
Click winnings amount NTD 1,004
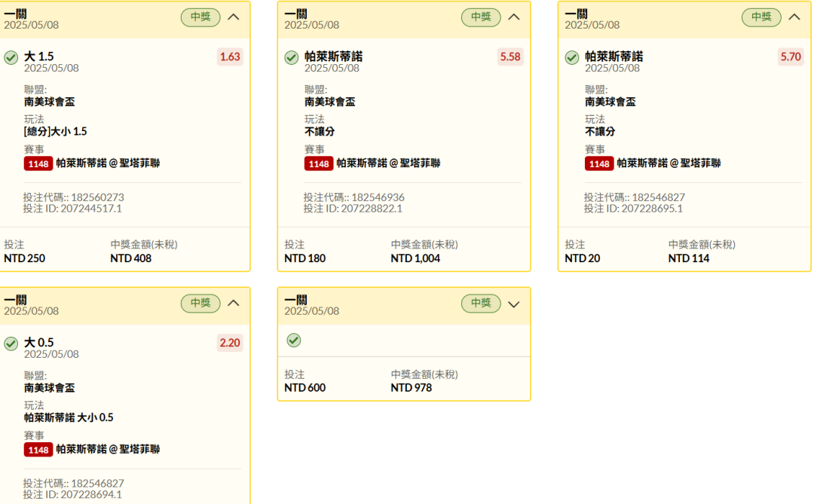click(x=415, y=258)
